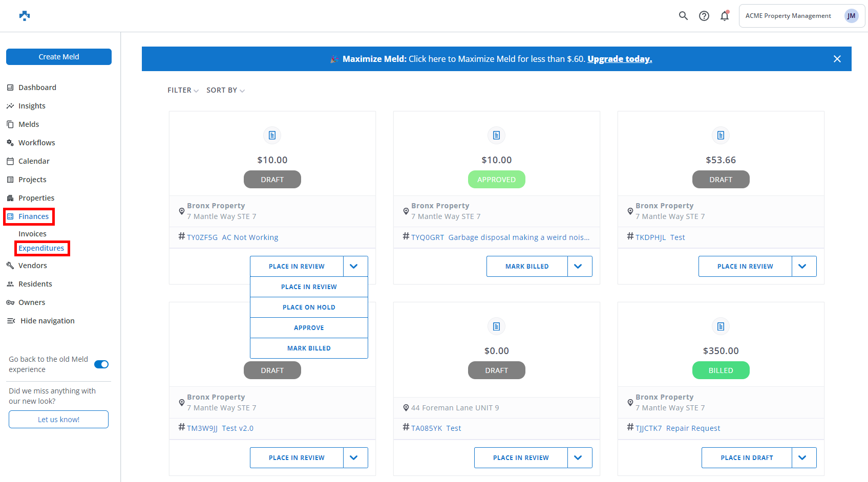
Task: Toggle the old Meld experience switch
Action: (x=101, y=364)
